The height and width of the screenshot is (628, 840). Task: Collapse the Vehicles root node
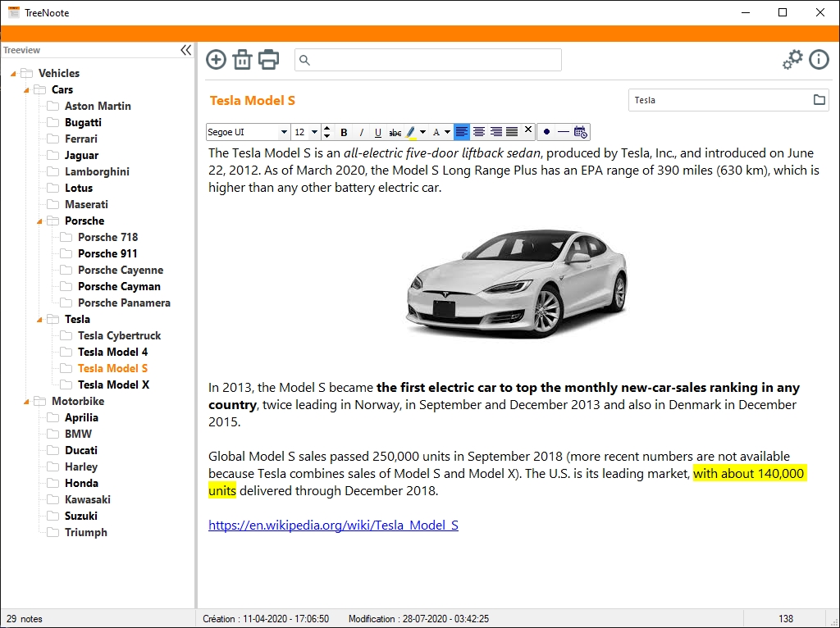point(13,74)
